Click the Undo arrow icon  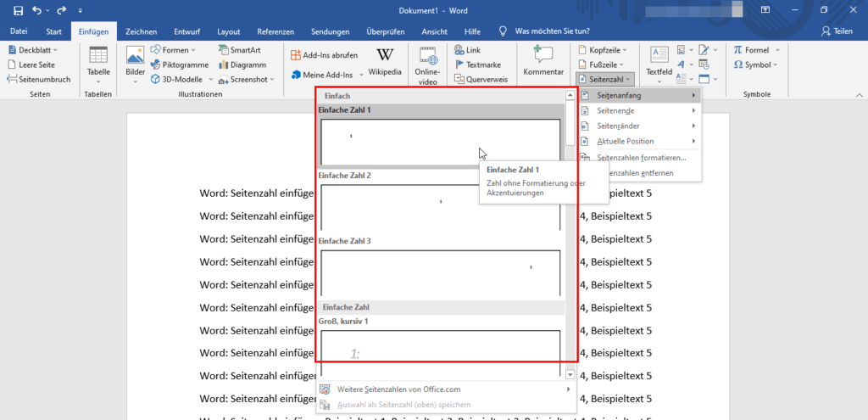[37, 10]
